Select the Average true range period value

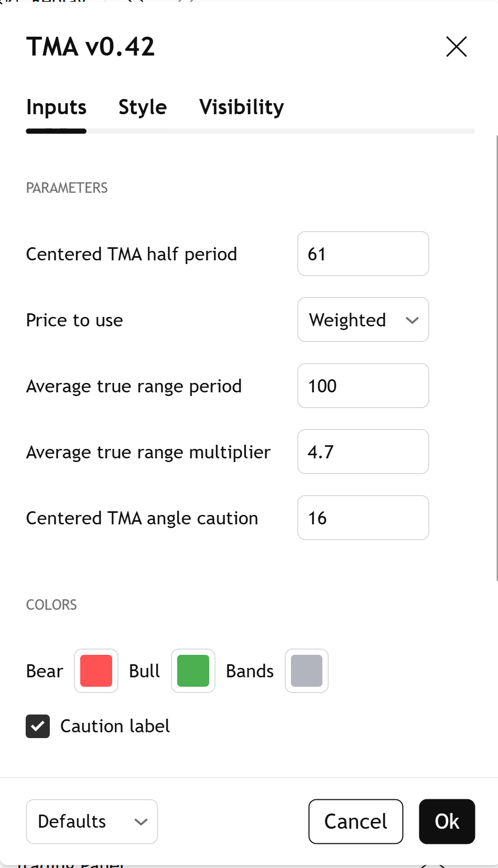tap(363, 386)
